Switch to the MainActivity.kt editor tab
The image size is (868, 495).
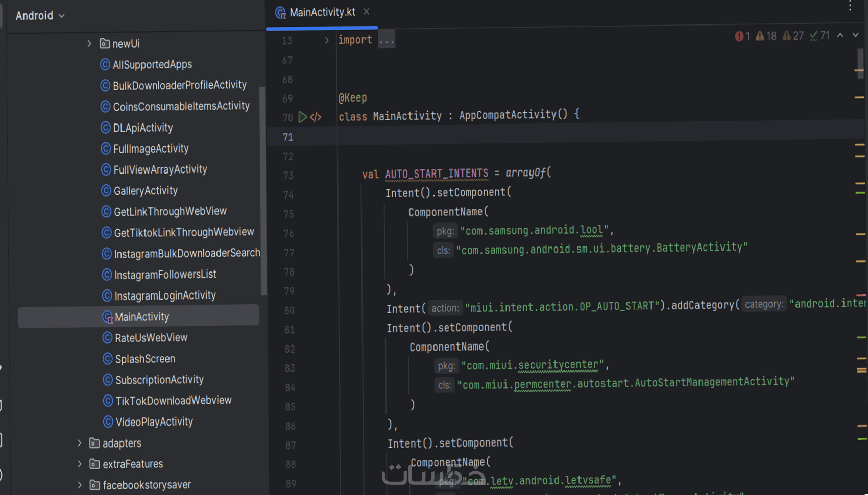pyautogui.click(x=322, y=12)
